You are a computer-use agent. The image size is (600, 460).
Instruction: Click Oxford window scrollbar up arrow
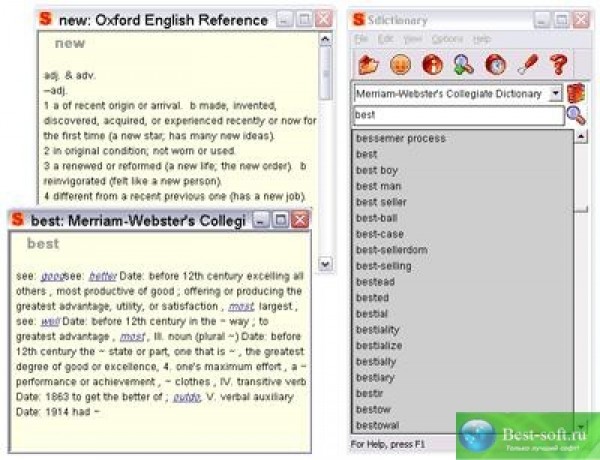(325, 39)
